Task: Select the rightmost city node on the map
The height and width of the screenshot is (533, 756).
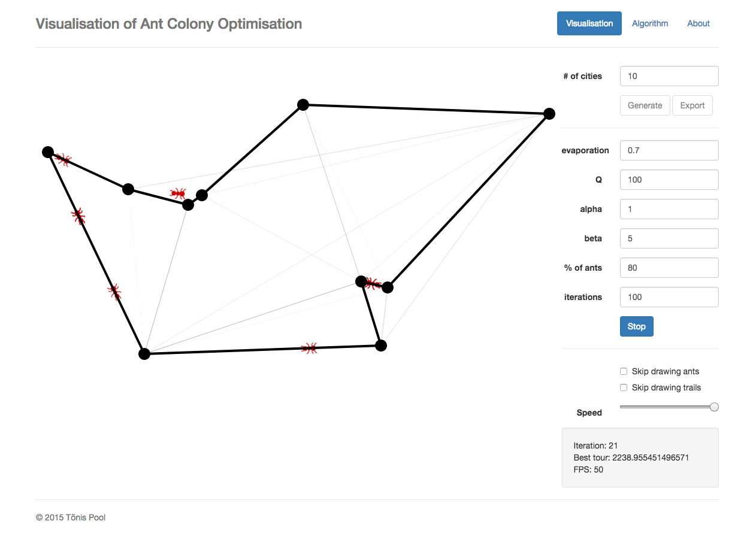Action: pos(549,113)
